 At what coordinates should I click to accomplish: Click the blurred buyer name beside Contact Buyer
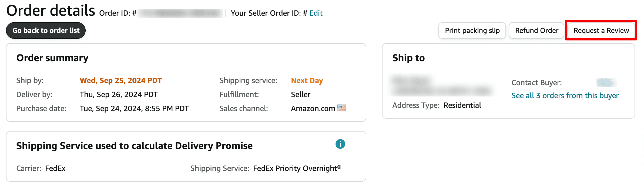606,82
